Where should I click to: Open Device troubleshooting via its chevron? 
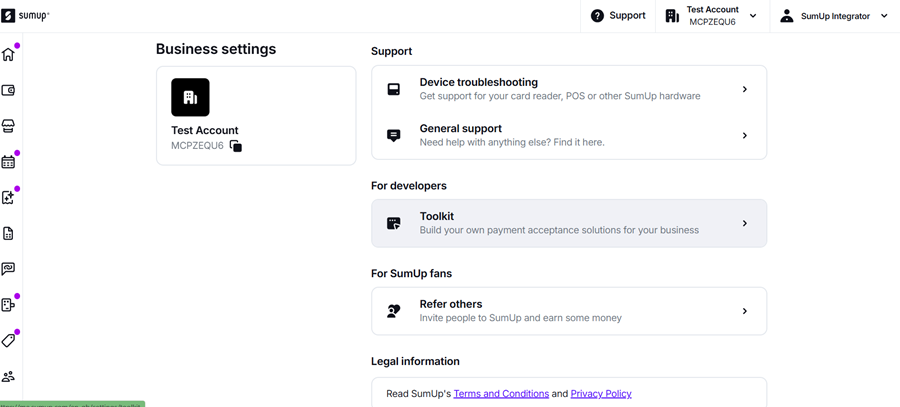point(744,90)
